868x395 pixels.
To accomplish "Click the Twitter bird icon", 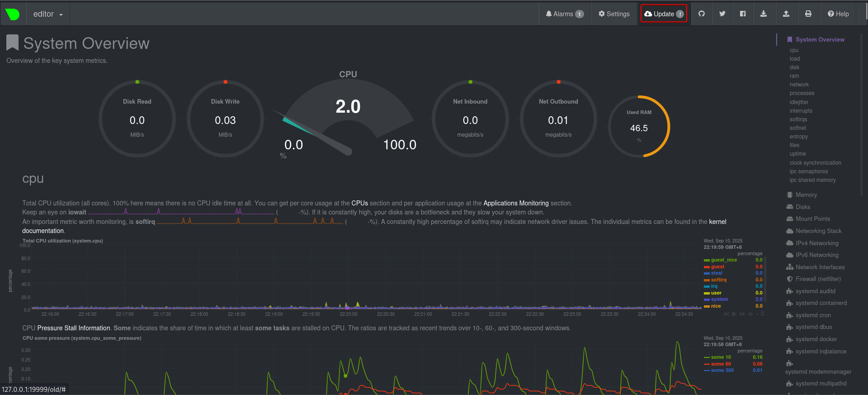I will (722, 14).
